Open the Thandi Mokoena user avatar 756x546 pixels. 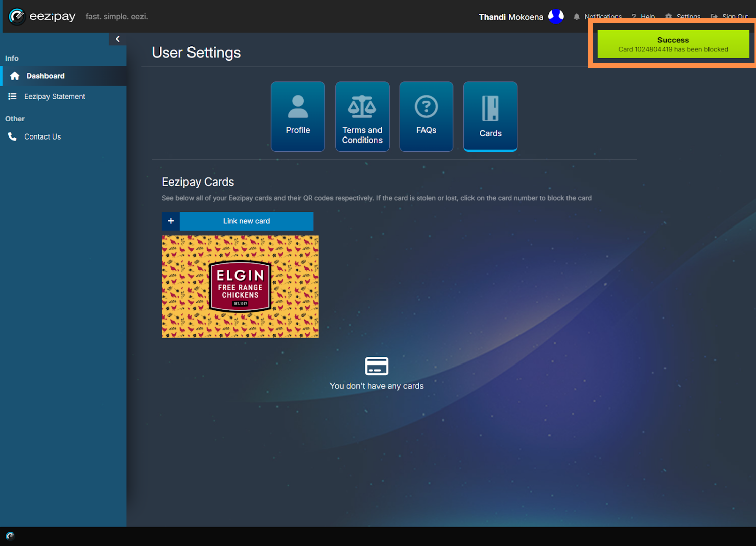tap(556, 17)
